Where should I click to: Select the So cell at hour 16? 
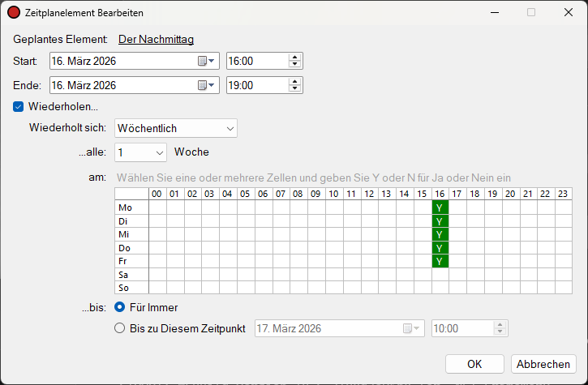[x=440, y=288]
